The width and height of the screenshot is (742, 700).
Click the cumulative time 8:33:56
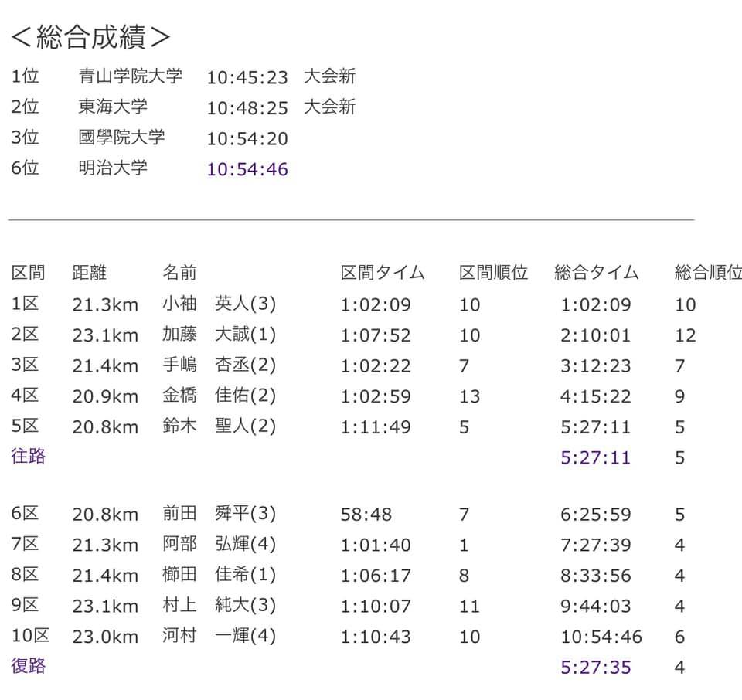point(595,576)
